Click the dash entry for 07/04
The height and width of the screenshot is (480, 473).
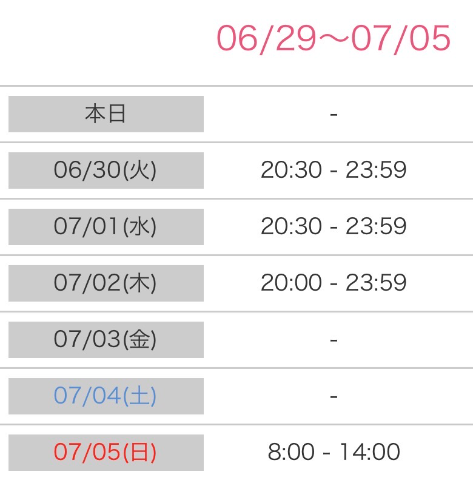(334, 397)
